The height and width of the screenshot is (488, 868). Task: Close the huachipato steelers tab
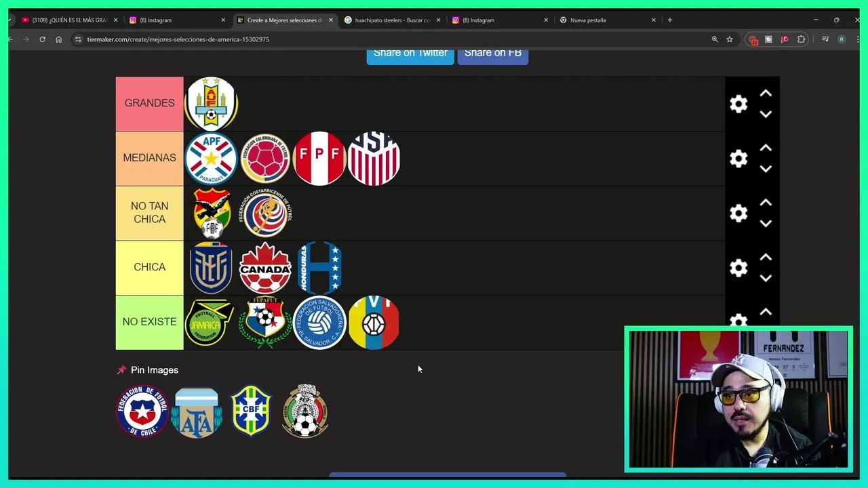438,20
